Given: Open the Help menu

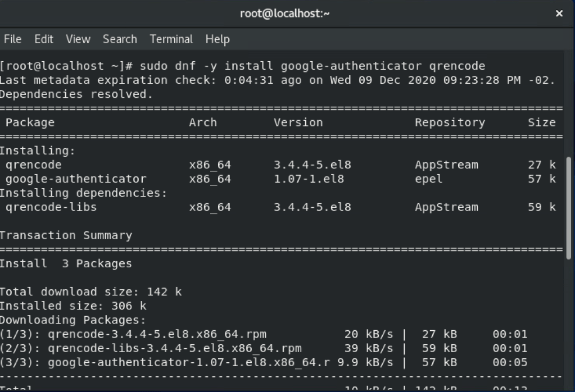Looking at the screenshot, I should (x=218, y=39).
